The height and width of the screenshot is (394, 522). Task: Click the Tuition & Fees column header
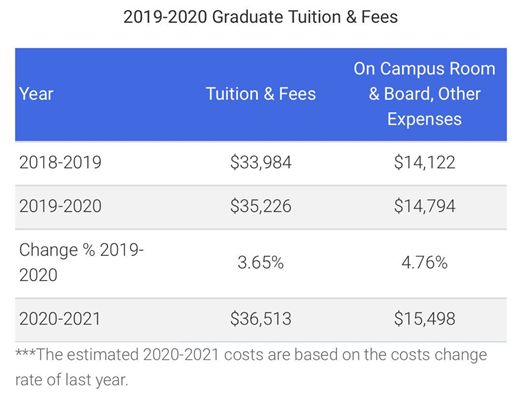pos(261,94)
